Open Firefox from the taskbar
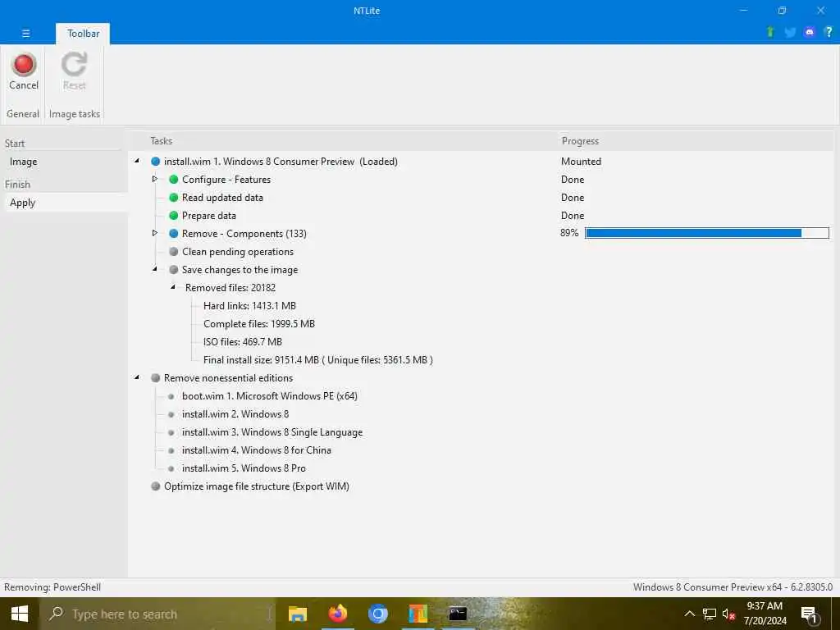The width and height of the screenshot is (840, 630). tap(337, 614)
